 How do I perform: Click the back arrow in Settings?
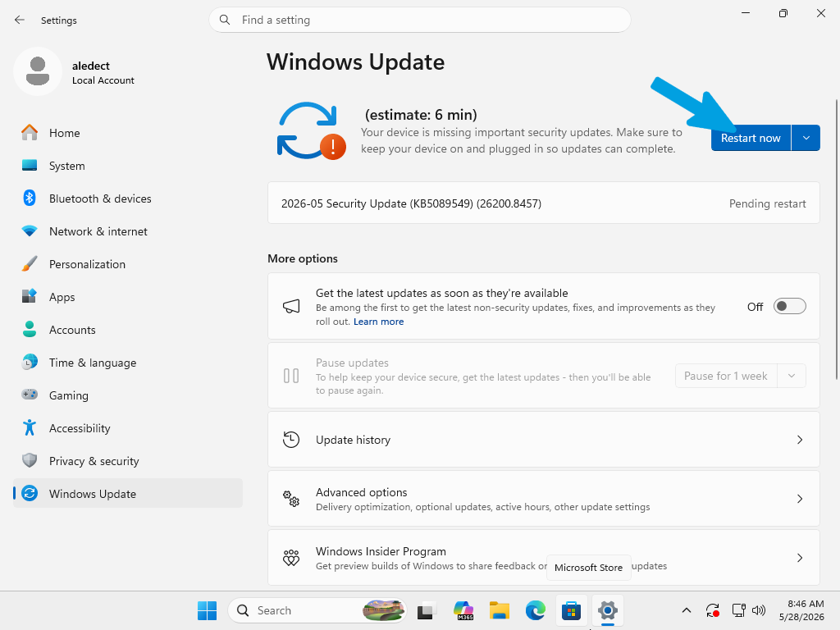click(x=20, y=20)
